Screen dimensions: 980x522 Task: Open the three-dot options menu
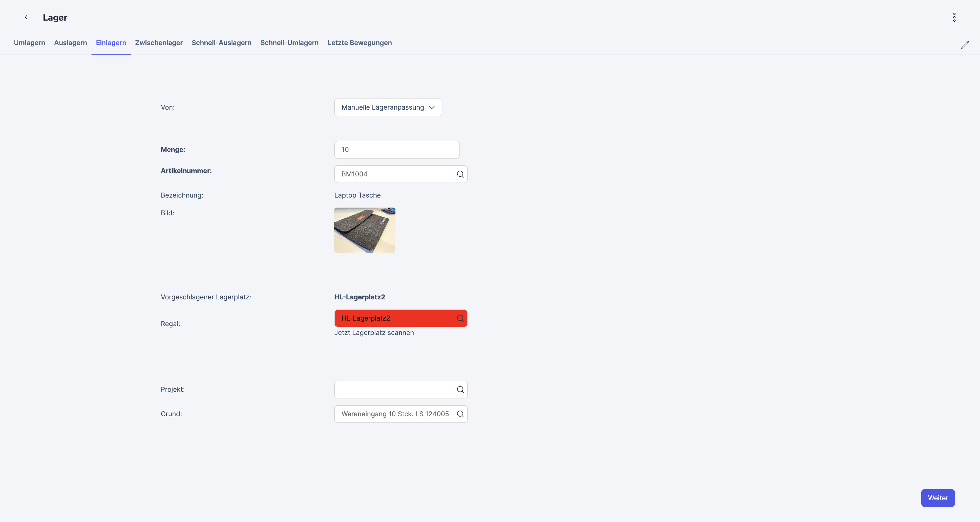pos(954,17)
